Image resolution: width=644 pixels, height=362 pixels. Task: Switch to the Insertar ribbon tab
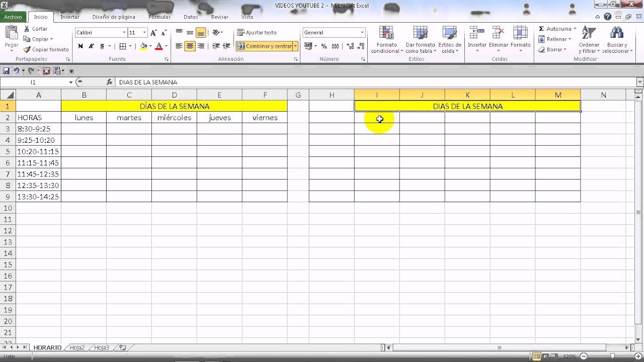click(69, 17)
